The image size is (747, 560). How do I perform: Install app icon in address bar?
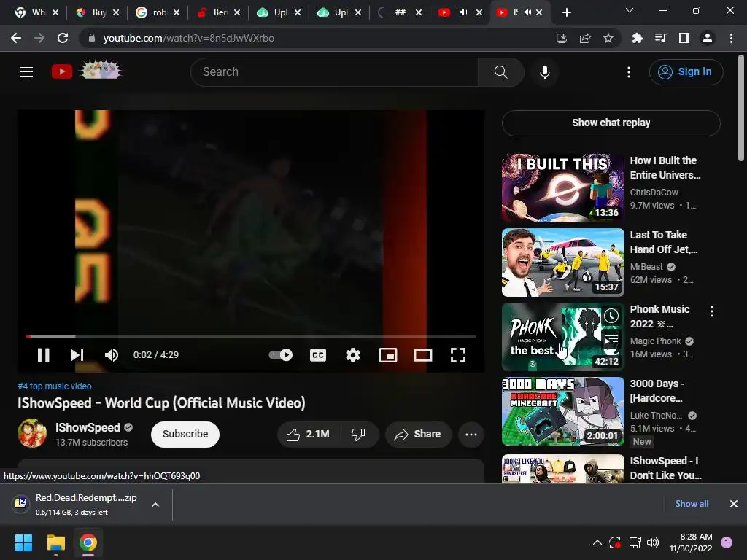coord(562,38)
